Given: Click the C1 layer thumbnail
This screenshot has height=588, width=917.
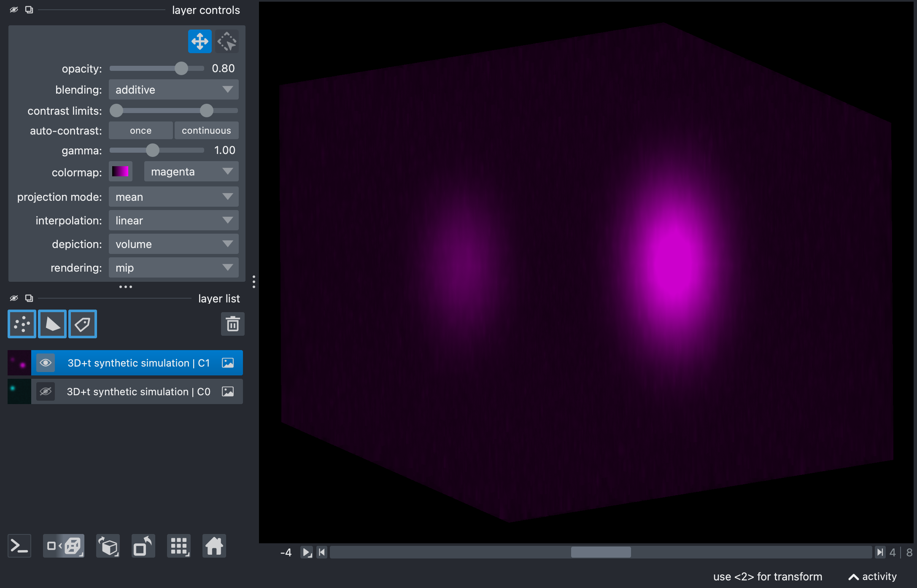Looking at the screenshot, I should [x=19, y=363].
